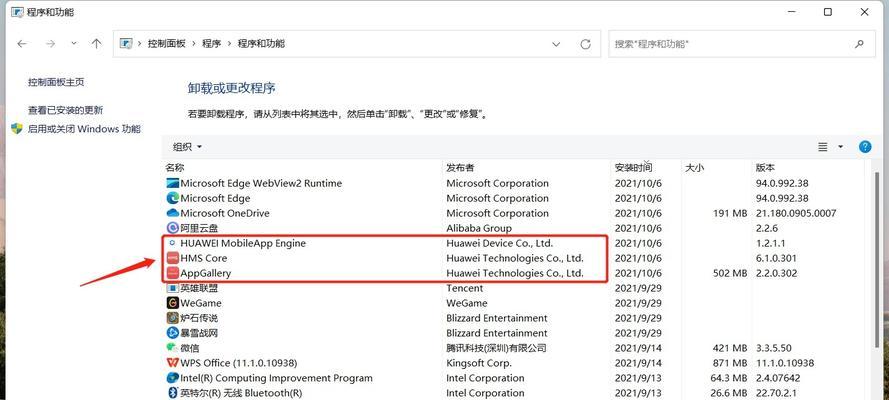Click the WeGame program icon

point(172,303)
